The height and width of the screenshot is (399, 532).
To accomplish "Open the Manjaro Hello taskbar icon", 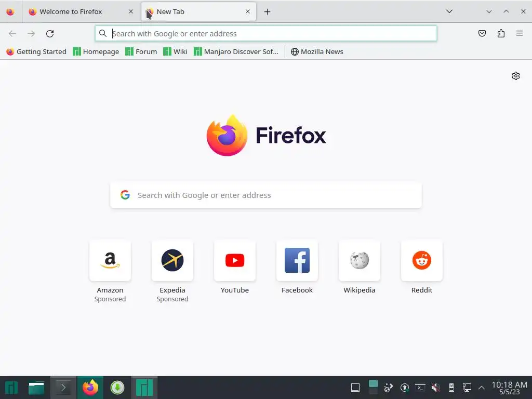I will 144,388.
